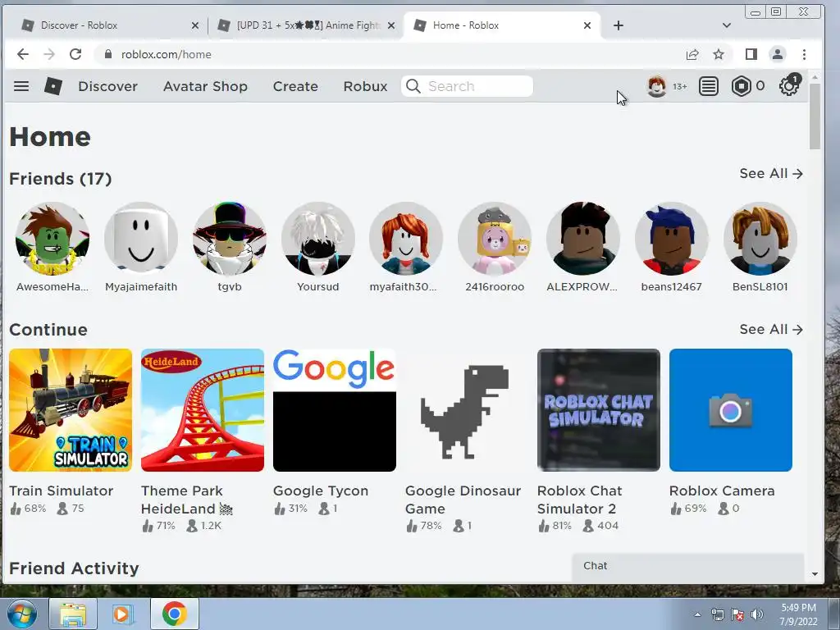Open friend AwesomeHa... avatar
The image size is (840, 630).
tap(52, 239)
